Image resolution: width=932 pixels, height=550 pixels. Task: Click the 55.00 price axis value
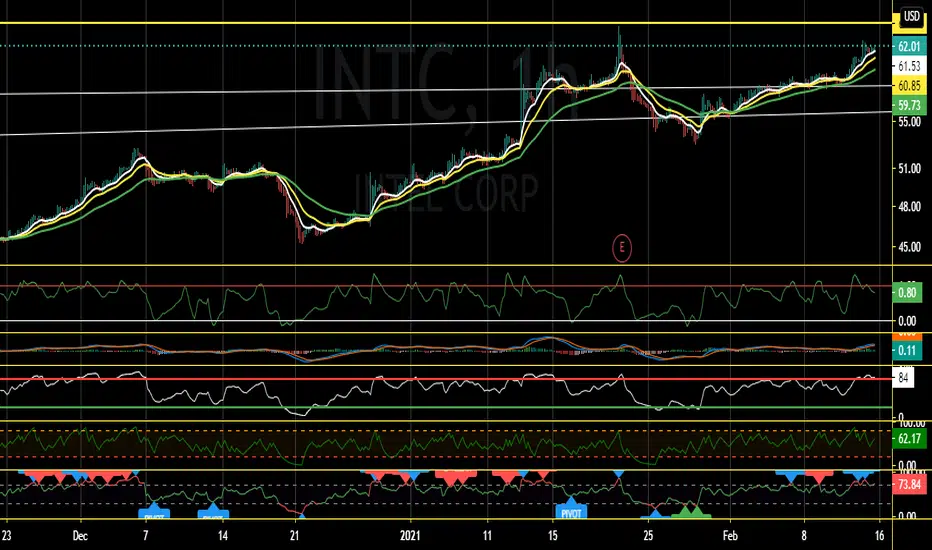point(909,121)
